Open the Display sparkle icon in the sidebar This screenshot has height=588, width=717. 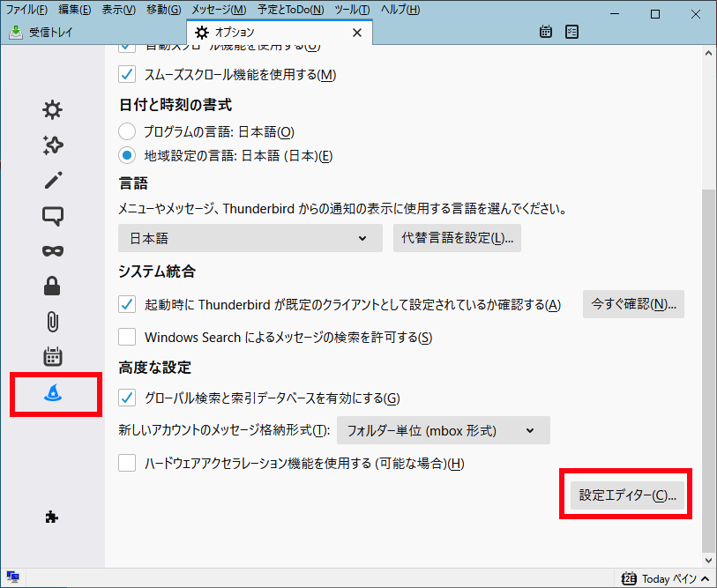click(53, 145)
